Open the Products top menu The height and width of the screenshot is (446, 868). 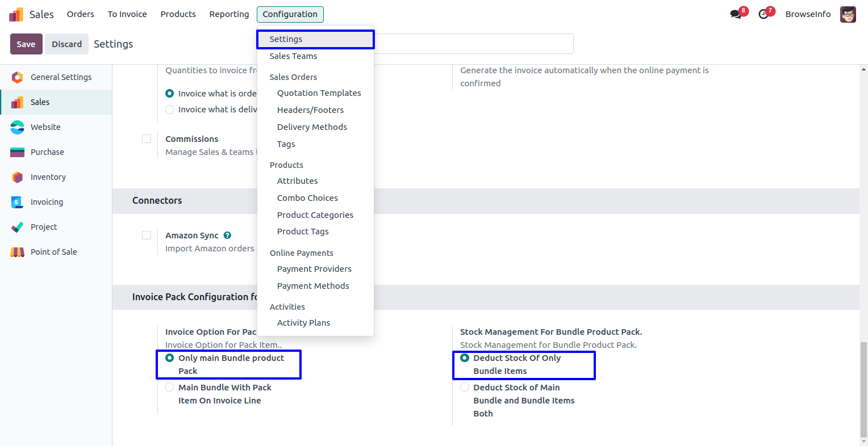pyautogui.click(x=178, y=14)
